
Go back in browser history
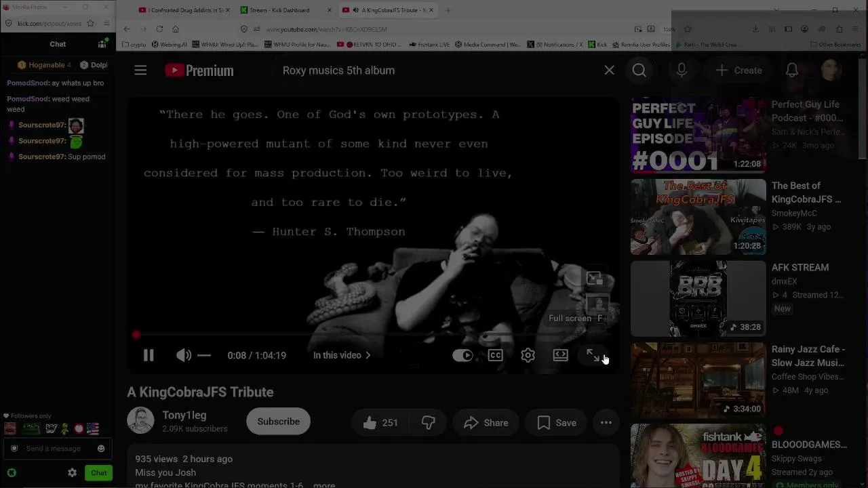pos(127,29)
